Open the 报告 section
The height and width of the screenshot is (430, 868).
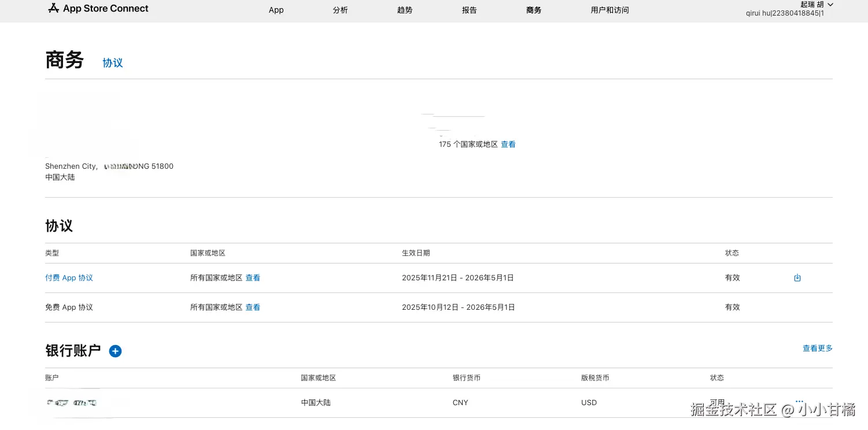point(469,10)
